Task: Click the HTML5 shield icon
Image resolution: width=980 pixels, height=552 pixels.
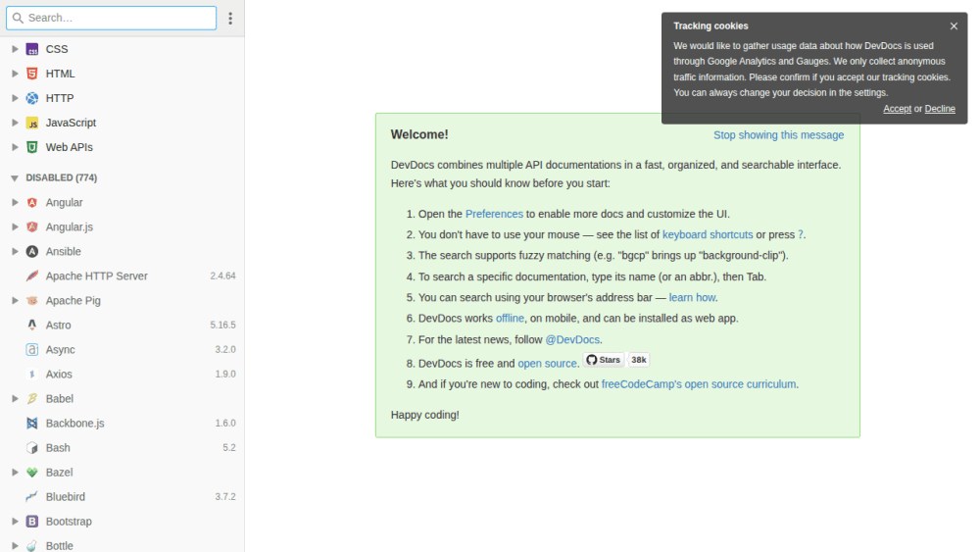Action: [32, 74]
